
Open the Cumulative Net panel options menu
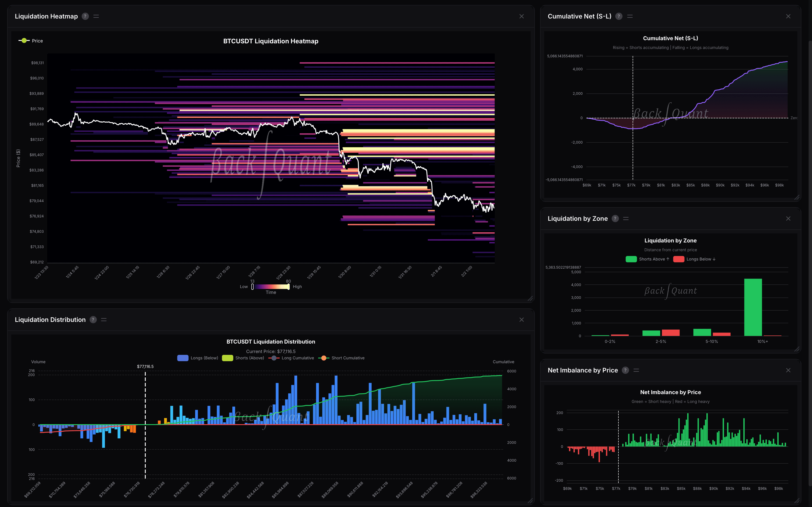click(x=630, y=16)
